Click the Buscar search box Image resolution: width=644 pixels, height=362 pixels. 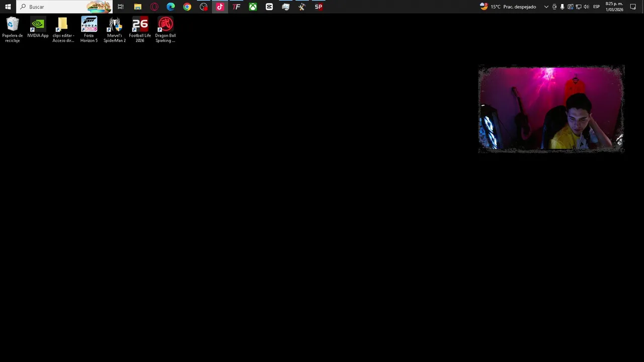(64, 7)
